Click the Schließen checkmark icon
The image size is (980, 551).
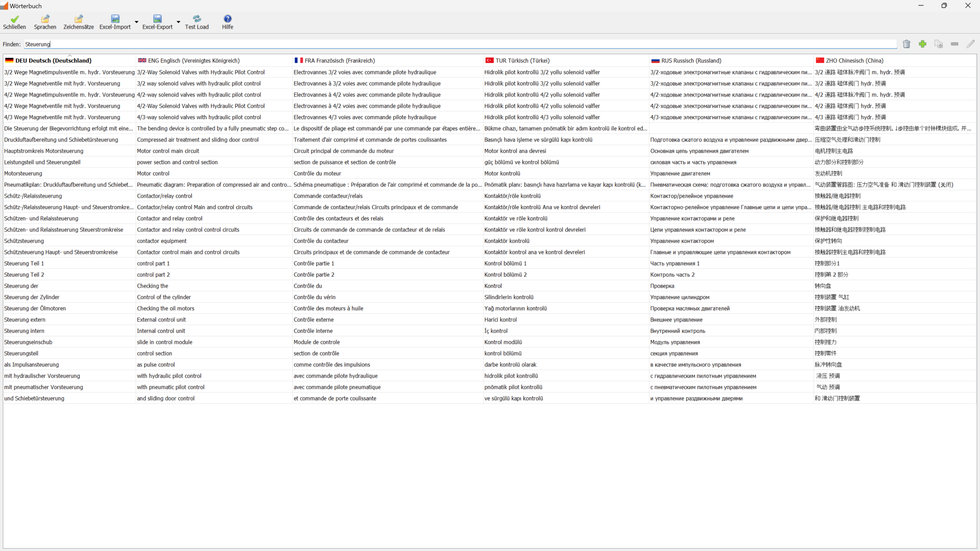(15, 19)
